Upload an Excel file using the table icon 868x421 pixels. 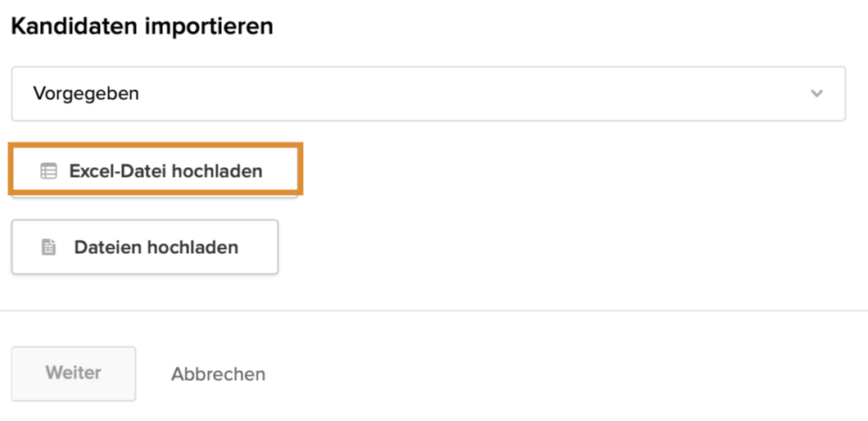click(x=49, y=171)
